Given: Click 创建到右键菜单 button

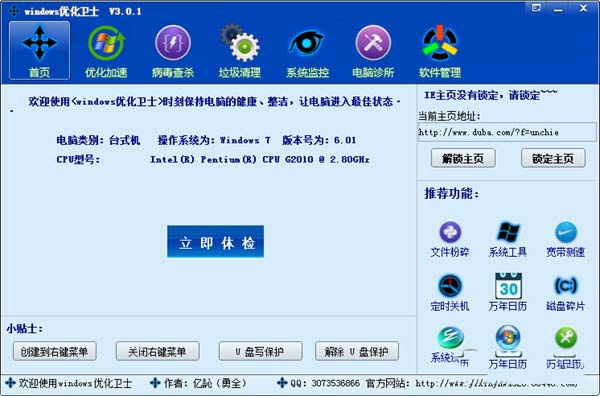Looking at the screenshot, I should point(54,351).
